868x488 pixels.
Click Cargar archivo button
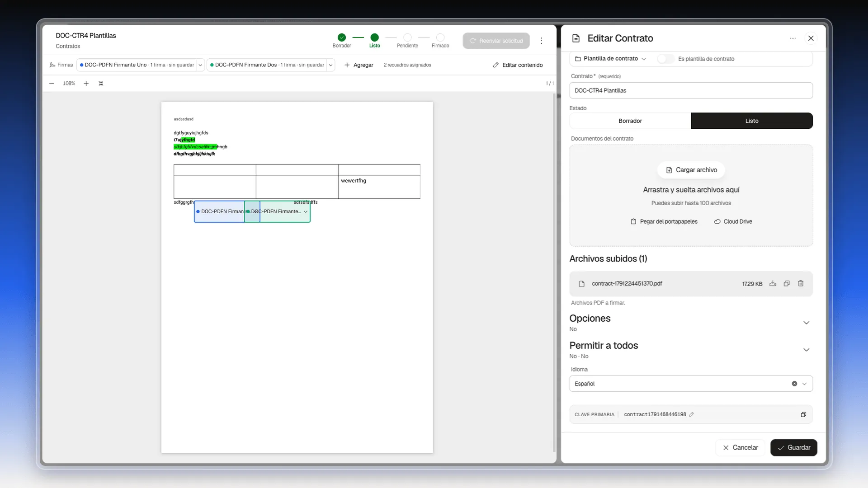tap(691, 170)
